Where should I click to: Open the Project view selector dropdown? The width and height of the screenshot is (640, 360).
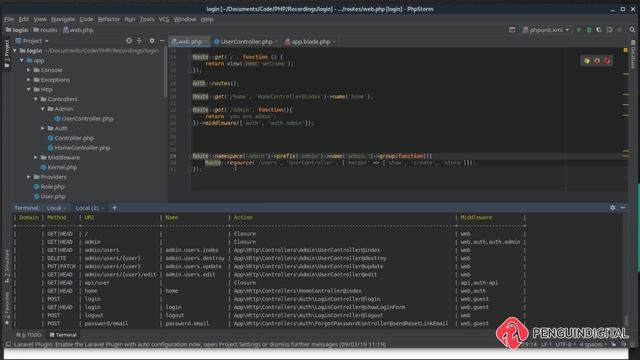tap(32, 41)
